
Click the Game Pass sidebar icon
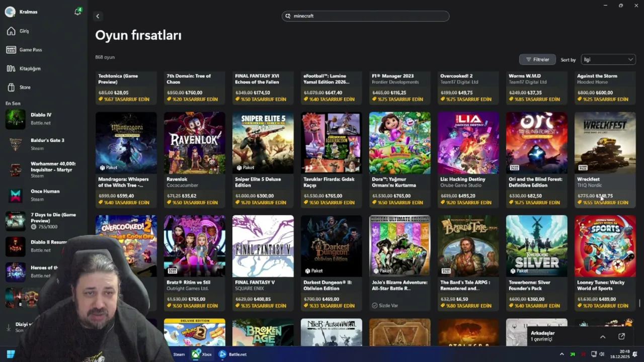[11, 50]
